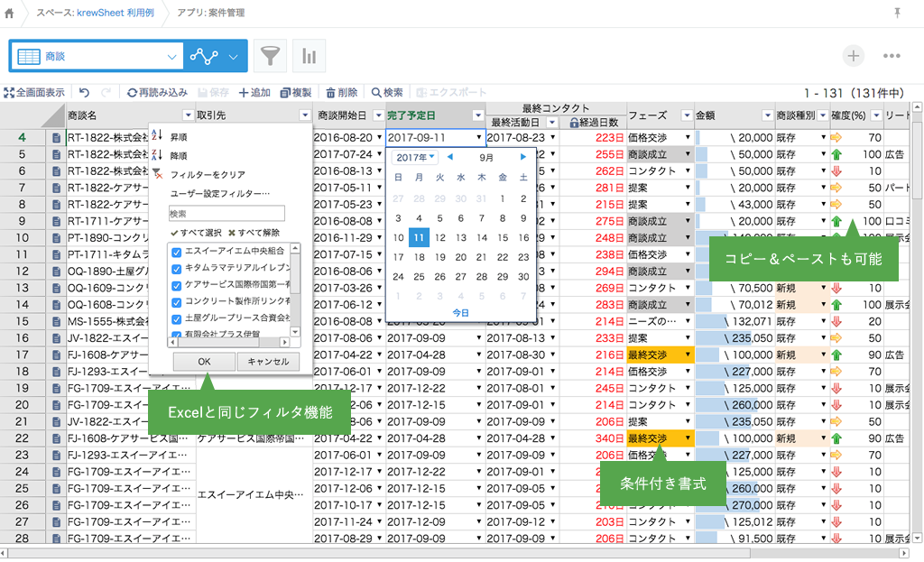Open the 完了予定日 column filter dropdown

[478, 115]
